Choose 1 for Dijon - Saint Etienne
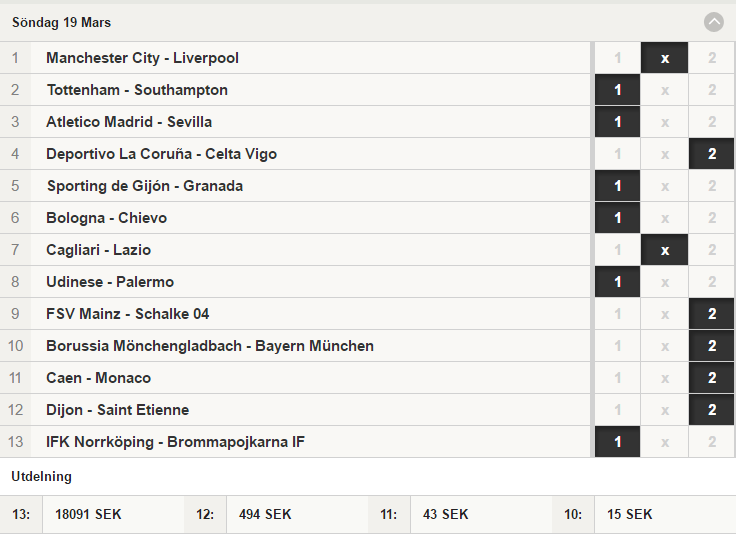The image size is (736, 534). click(617, 409)
